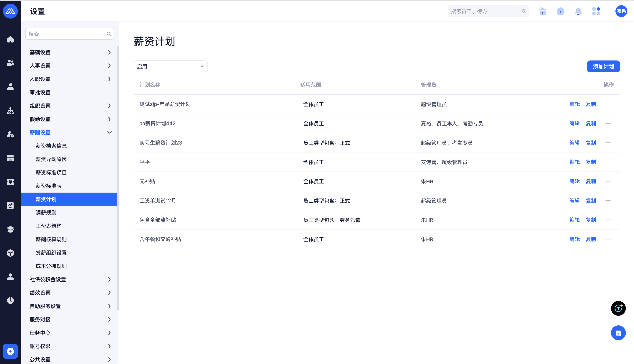Open more options for 工资单测试12月
The height and width of the screenshot is (364, 634).
click(608, 201)
